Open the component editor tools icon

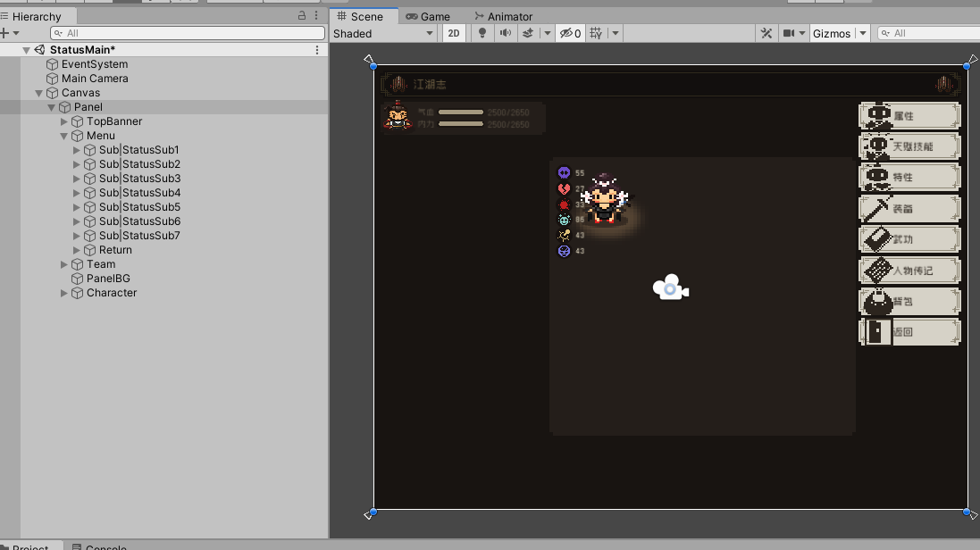(766, 33)
